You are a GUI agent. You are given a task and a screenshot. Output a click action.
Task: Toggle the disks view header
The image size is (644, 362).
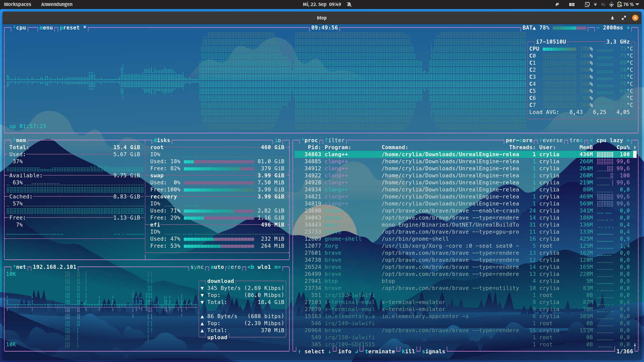[162, 140]
